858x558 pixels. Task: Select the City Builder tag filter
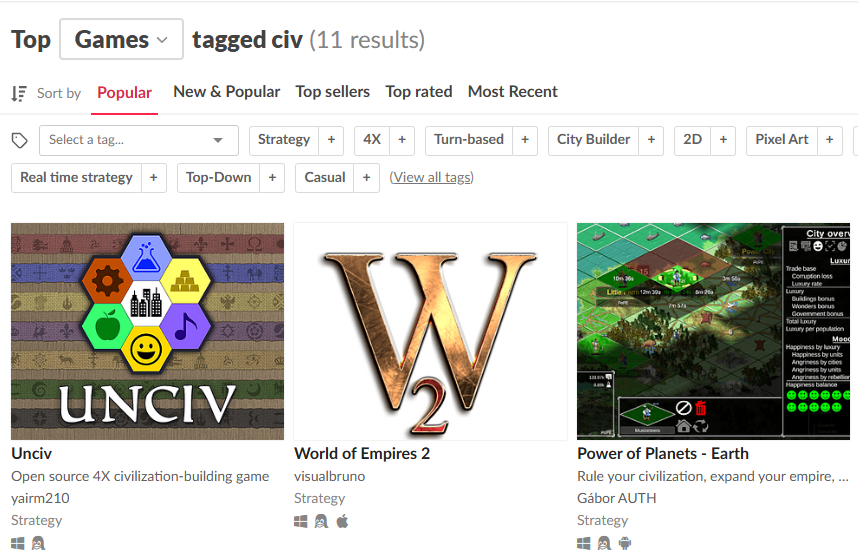[x=594, y=140]
